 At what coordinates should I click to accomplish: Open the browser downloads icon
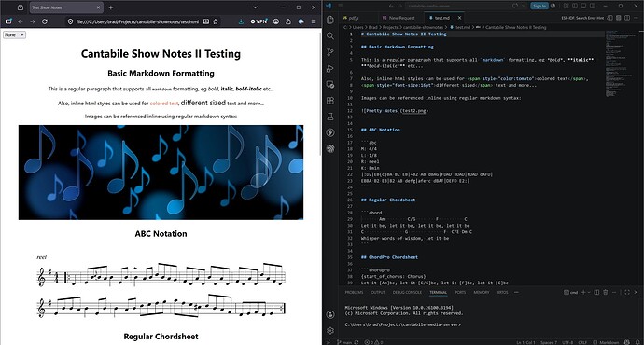point(241,21)
